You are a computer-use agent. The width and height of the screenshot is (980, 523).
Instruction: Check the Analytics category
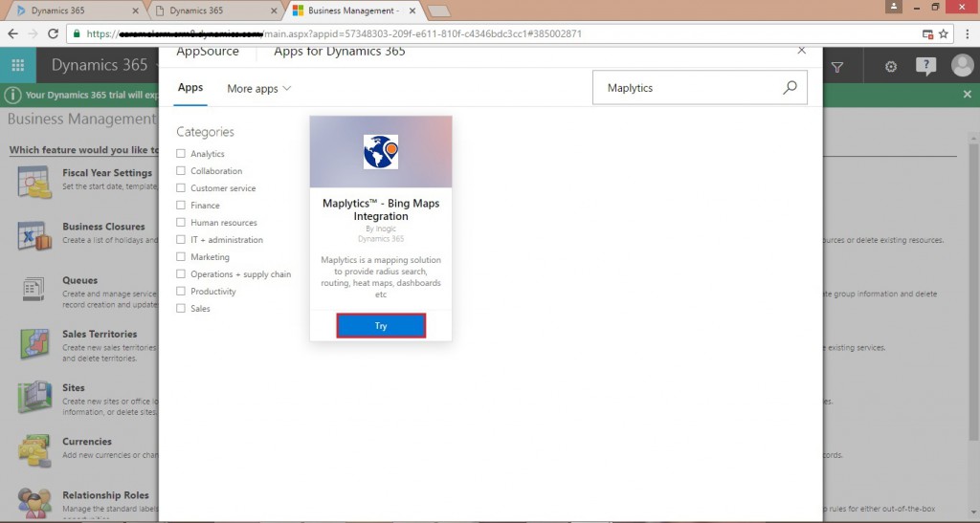coord(181,154)
